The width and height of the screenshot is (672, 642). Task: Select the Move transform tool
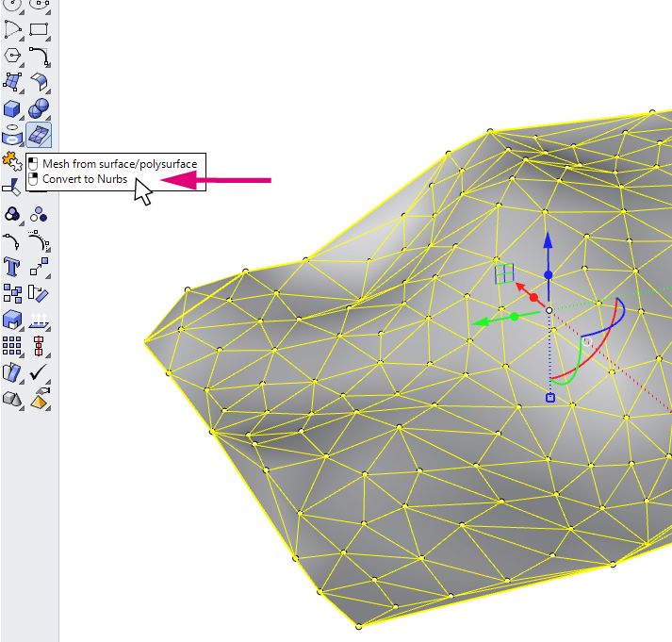click(39, 267)
